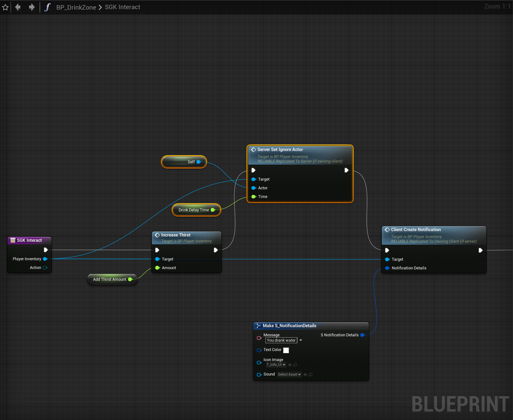Click the Time input pin on Server node
The height and width of the screenshot is (420, 513).
[x=253, y=196]
